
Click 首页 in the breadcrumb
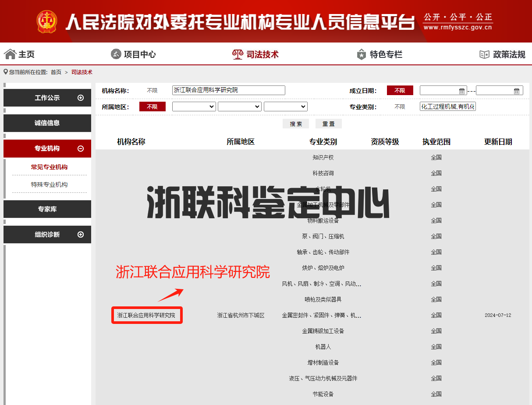tap(56, 72)
